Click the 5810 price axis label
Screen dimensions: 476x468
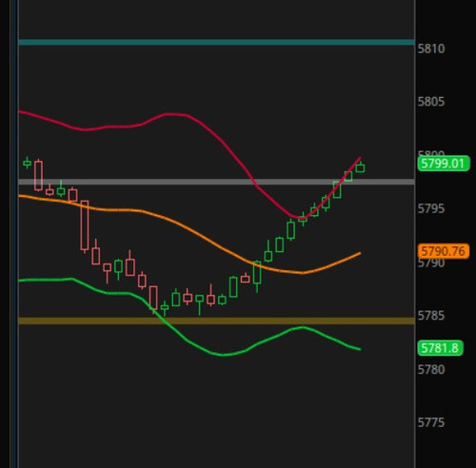[x=431, y=49]
